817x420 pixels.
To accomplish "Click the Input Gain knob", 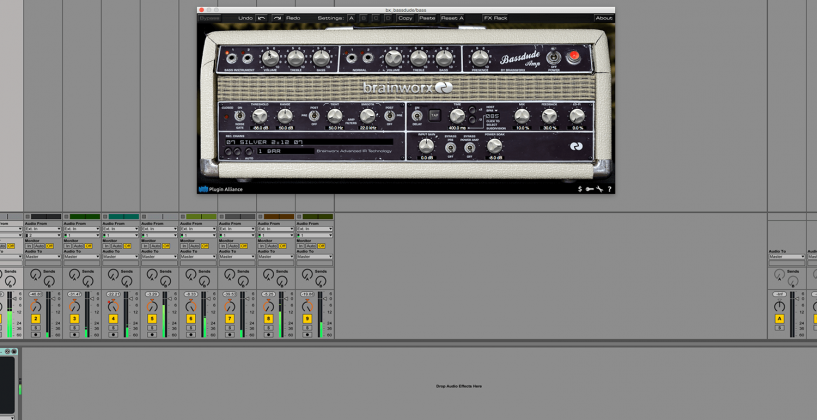I will coord(426,145).
